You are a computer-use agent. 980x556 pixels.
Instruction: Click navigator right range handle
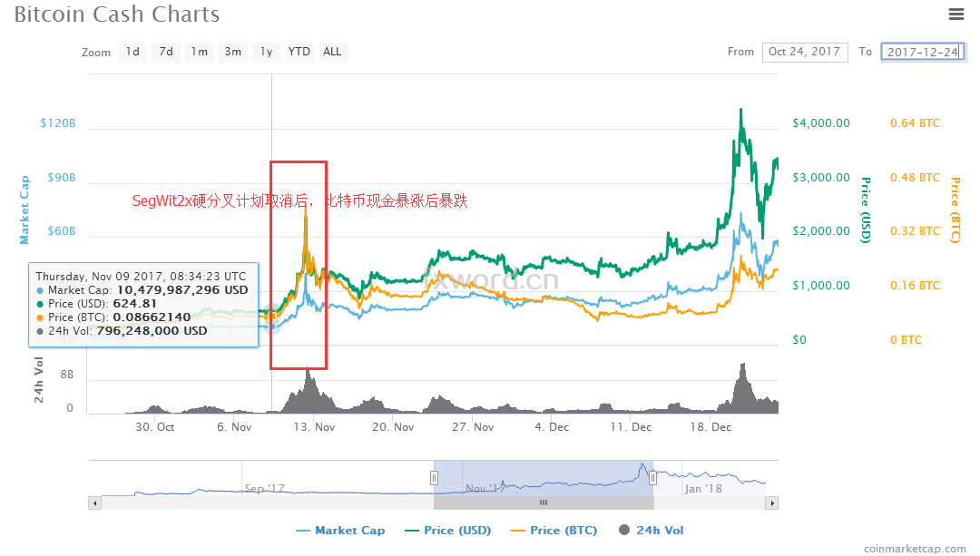pos(652,478)
